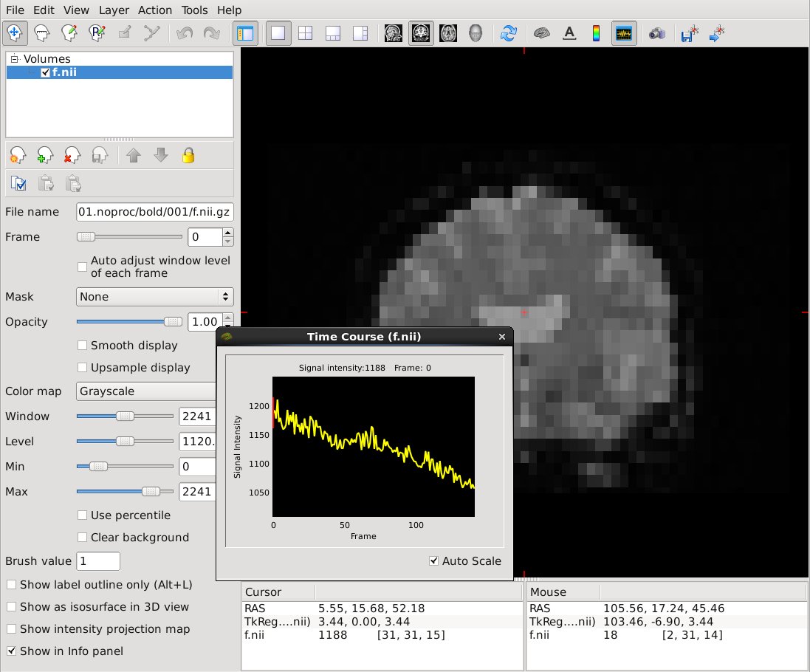Switch to the axial view

click(x=448, y=33)
